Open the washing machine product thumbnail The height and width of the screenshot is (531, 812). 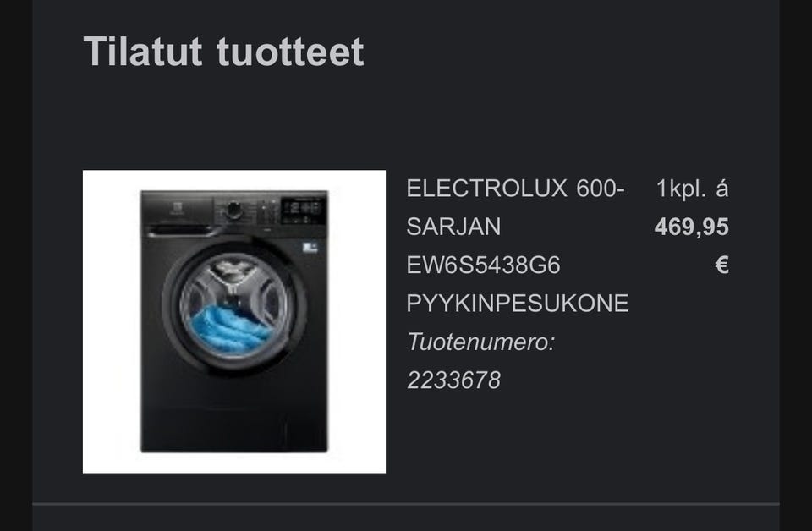234,321
